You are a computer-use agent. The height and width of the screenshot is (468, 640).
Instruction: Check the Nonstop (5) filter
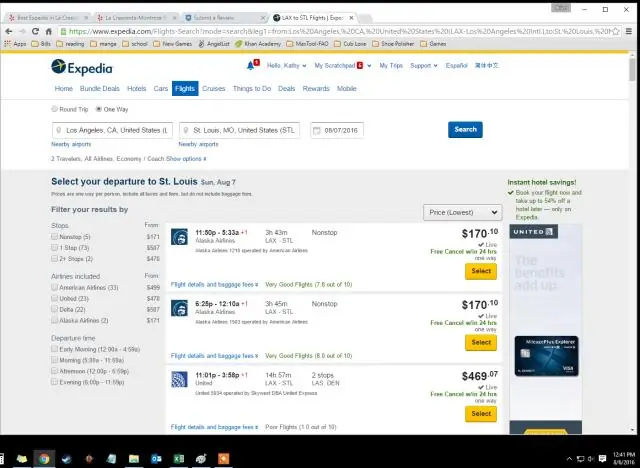coord(54,237)
